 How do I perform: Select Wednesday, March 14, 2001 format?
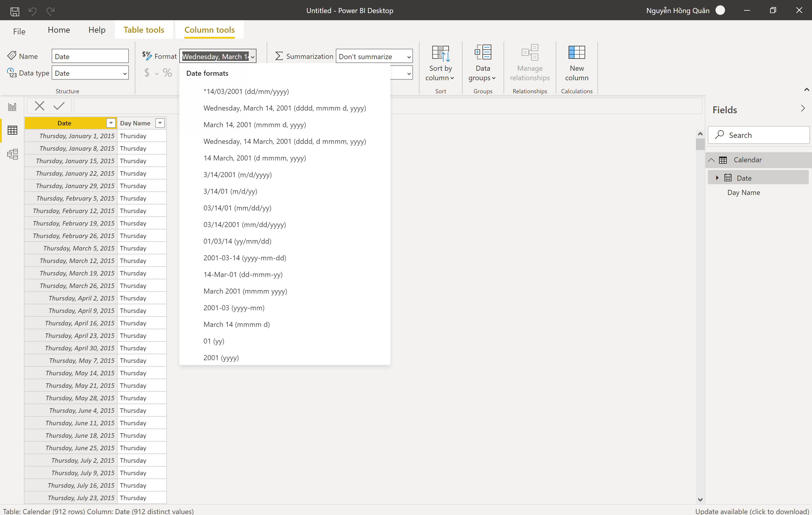click(285, 108)
